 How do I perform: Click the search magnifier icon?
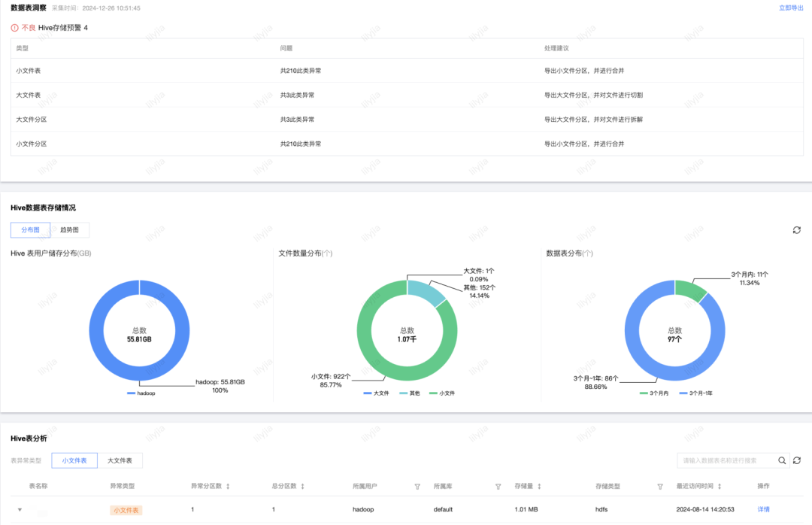[x=782, y=460]
